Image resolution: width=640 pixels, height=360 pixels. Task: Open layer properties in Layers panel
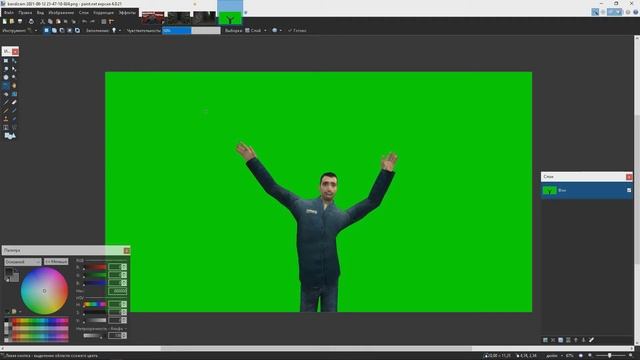click(591, 340)
